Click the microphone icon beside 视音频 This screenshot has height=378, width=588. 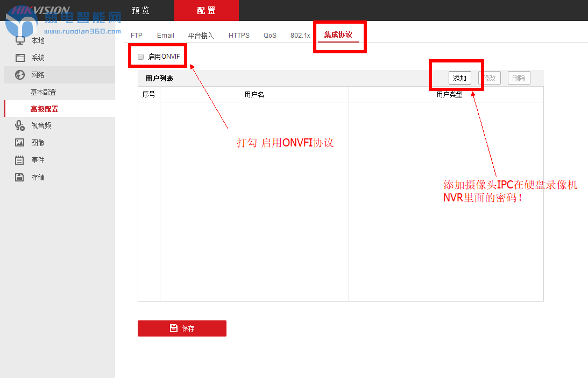tap(20, 125)
